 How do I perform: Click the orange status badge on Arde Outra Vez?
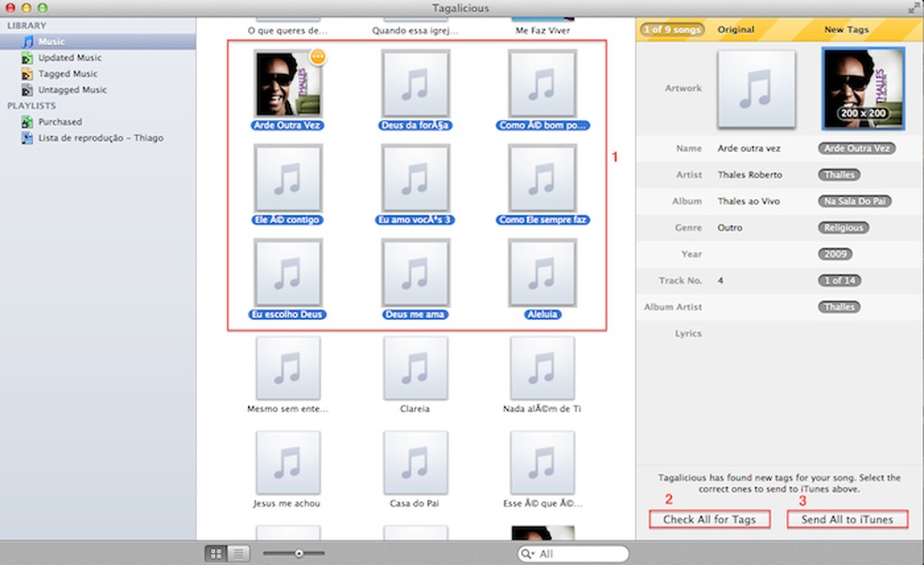point(317,56)
